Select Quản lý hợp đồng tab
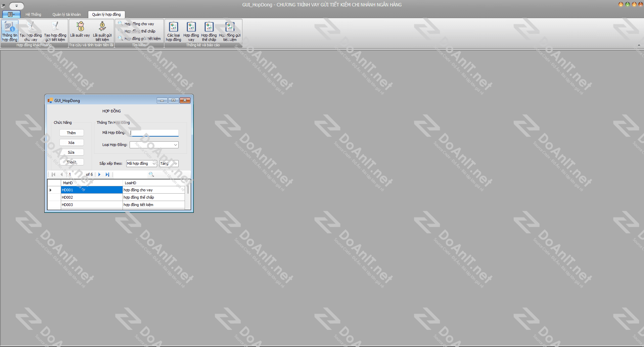Image resolution: width=644 pixels, height=347 pixels. point(106,14)
